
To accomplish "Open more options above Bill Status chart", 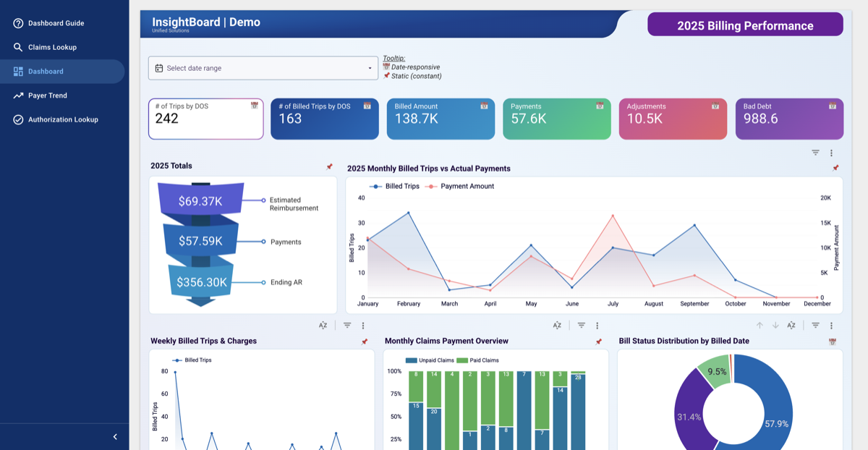I will pos(831,326).
